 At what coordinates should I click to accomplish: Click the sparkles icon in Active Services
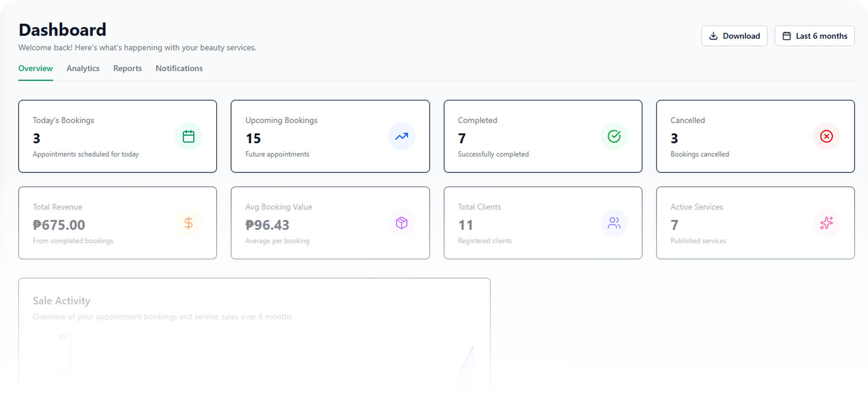coord(826,223)
